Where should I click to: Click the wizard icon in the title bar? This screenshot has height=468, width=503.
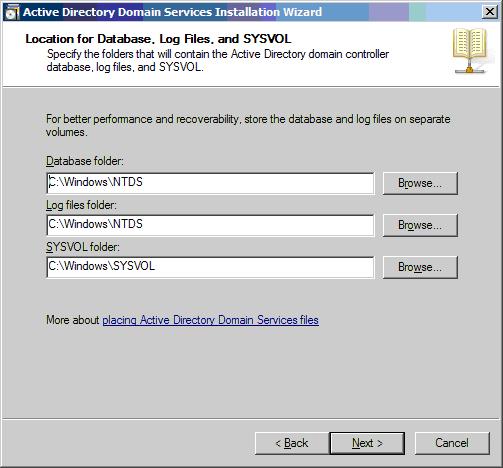[x=12, y=12]
